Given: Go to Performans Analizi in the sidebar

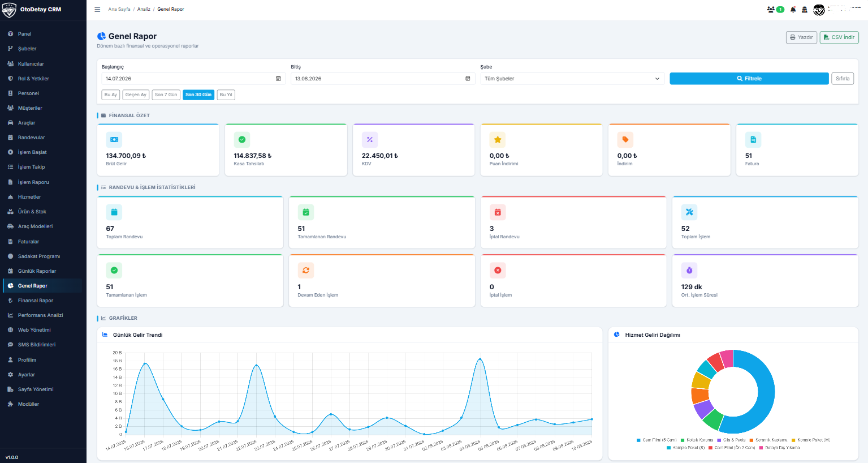Looking at the screenshot, I should 41,315.
